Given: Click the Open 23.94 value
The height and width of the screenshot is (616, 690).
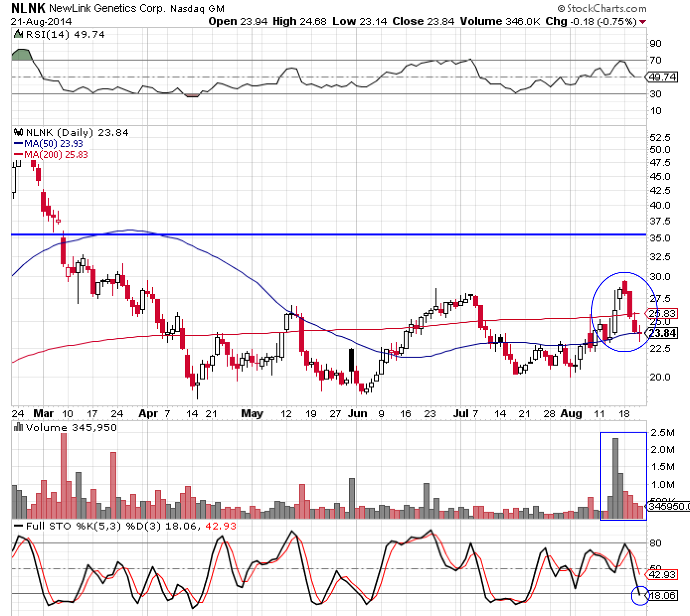Looking at the screenshot, I should pos(238,21).
